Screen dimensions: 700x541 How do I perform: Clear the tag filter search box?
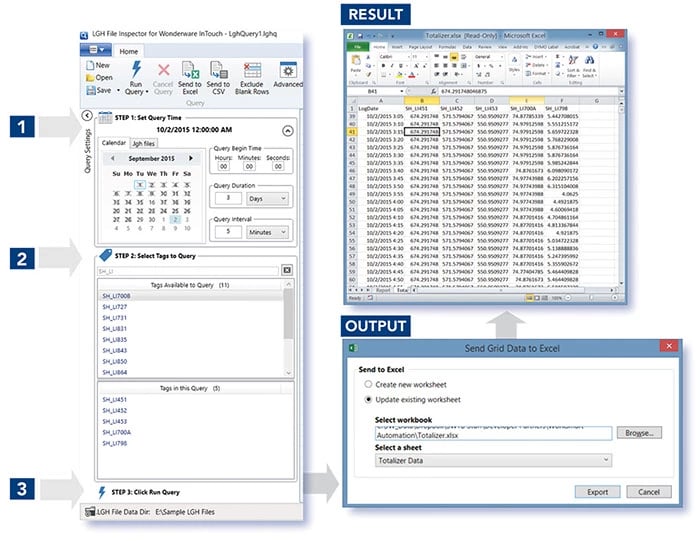click(x=286, y=270)
